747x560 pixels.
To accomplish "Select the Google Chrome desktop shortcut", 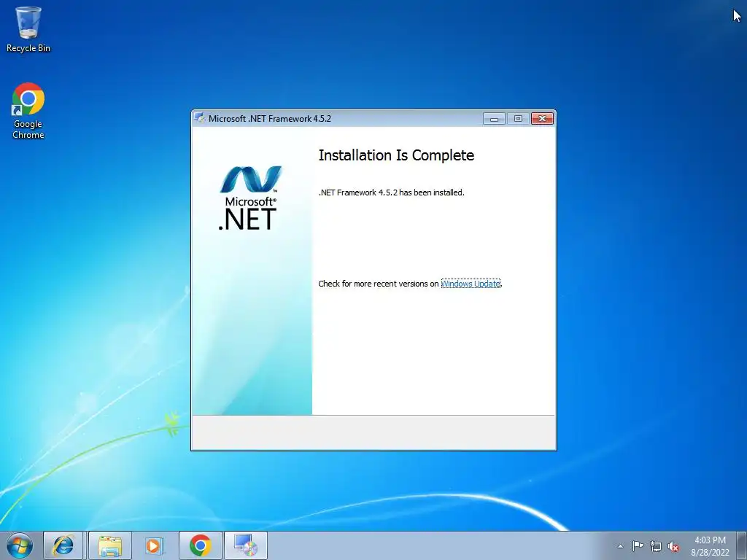I will pyautogui.click(x=28, y=111).
